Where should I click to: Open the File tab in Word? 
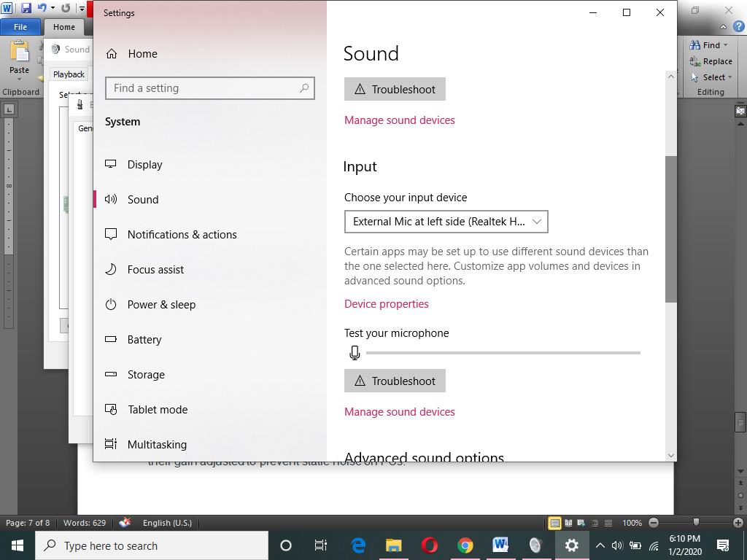click(x=20, y=26)
